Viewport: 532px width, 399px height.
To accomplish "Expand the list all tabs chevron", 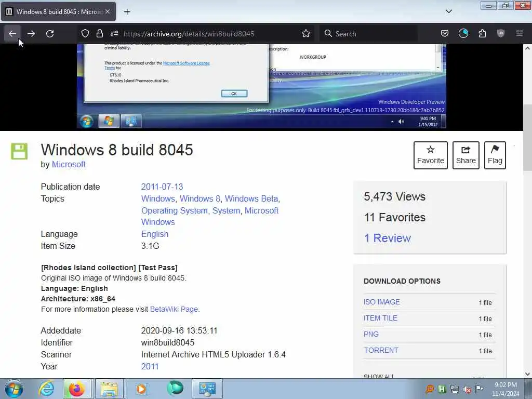I will (448, 11).
